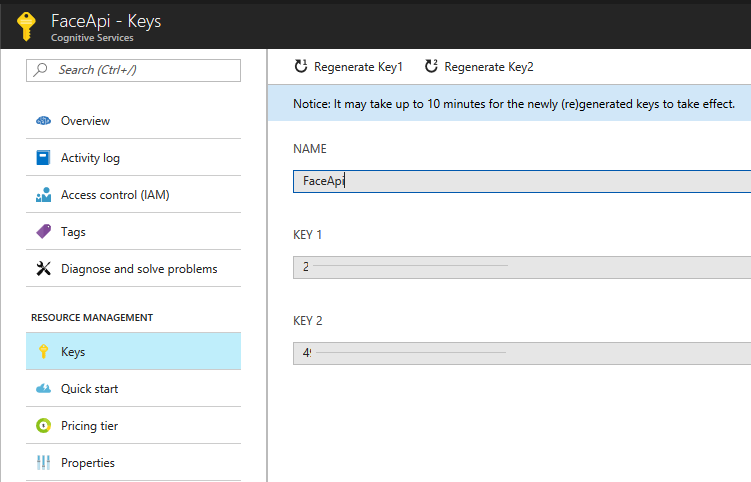This screenshot has height=482, width=751.
Task: Select the KEY 1 value field
Action: tap(522, 267)
